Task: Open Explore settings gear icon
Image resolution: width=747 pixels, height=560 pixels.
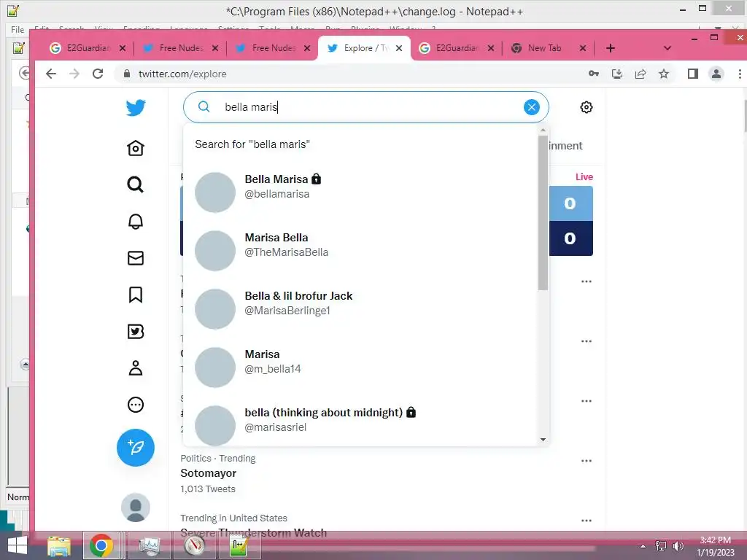Action: [x=587, y=107]
